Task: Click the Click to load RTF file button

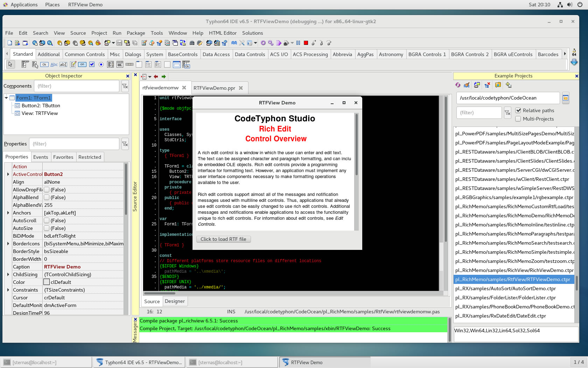Action: pyautogui.click(x=223, y=239)
